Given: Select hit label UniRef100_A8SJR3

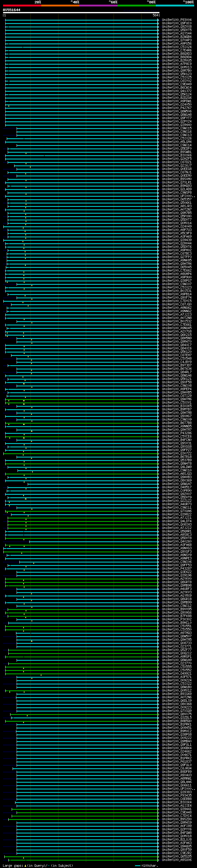Looking at the screenshot, I should (177, 206).
